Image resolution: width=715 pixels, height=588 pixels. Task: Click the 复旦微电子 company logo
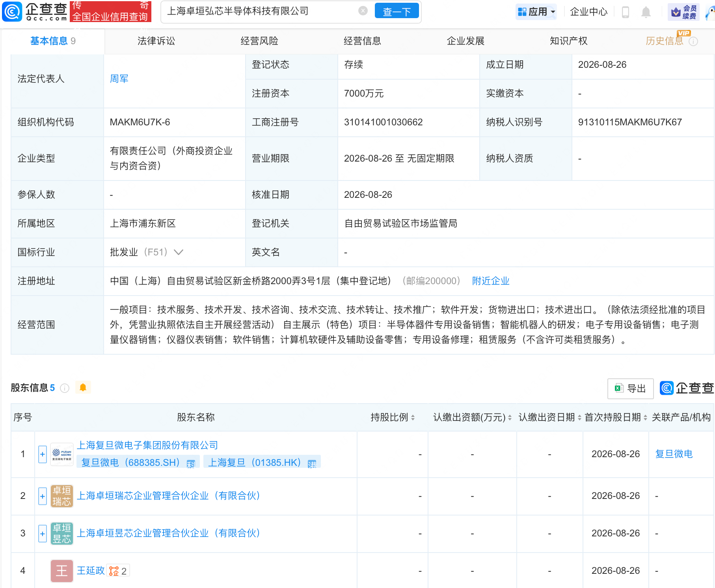click(x=62, y=454)
